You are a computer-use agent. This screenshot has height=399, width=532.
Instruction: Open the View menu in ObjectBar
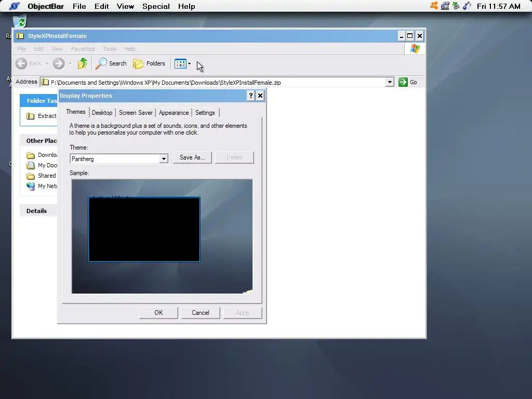[x=125, y=6]
